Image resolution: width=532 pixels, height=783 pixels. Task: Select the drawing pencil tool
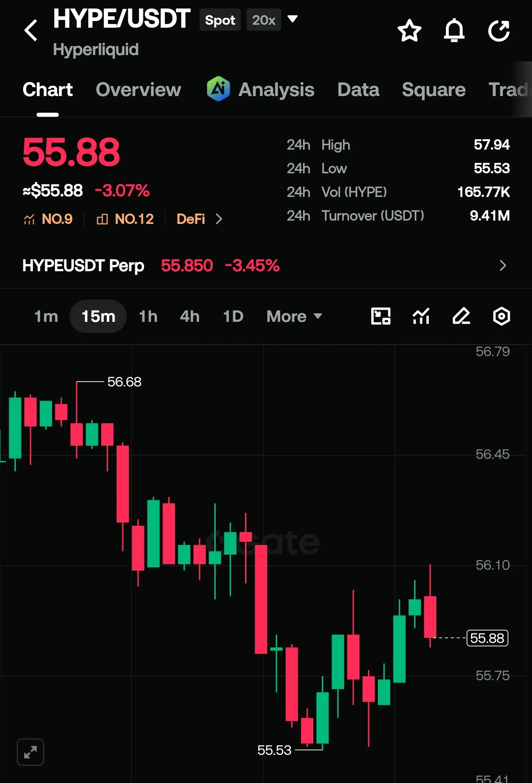(461, 316)
